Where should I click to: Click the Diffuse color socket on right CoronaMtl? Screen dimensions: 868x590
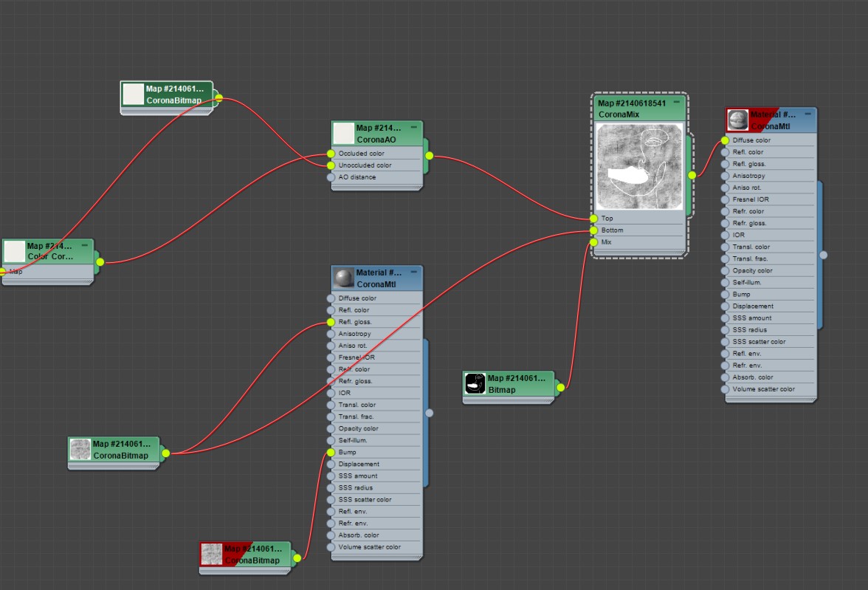[725, 140]
